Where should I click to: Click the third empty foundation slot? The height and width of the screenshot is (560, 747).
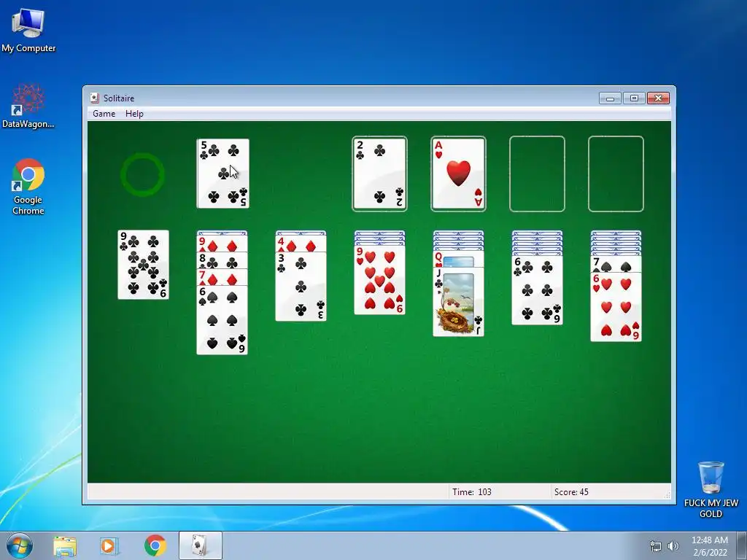[537, 174]
